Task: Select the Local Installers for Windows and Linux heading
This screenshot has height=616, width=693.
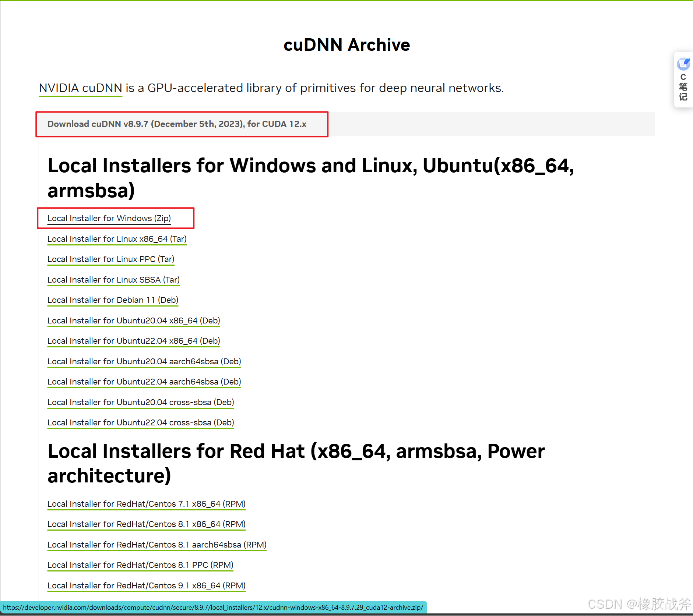Action: [x=311, y=178]
